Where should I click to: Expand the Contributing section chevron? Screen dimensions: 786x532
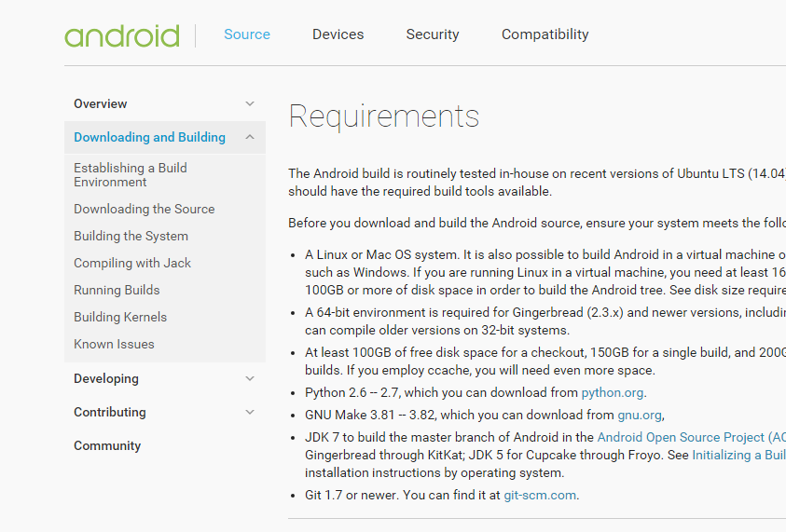pos(250,412)
